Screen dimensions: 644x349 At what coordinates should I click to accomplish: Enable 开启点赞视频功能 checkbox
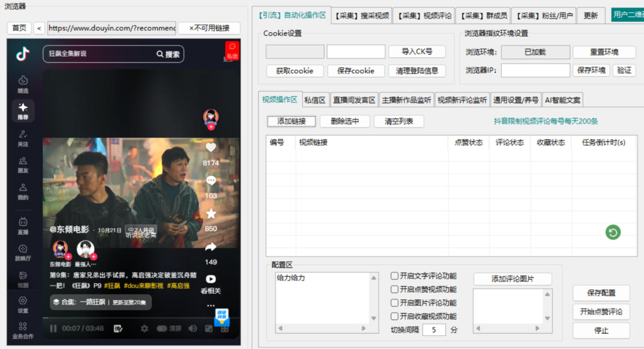point(394,289)
